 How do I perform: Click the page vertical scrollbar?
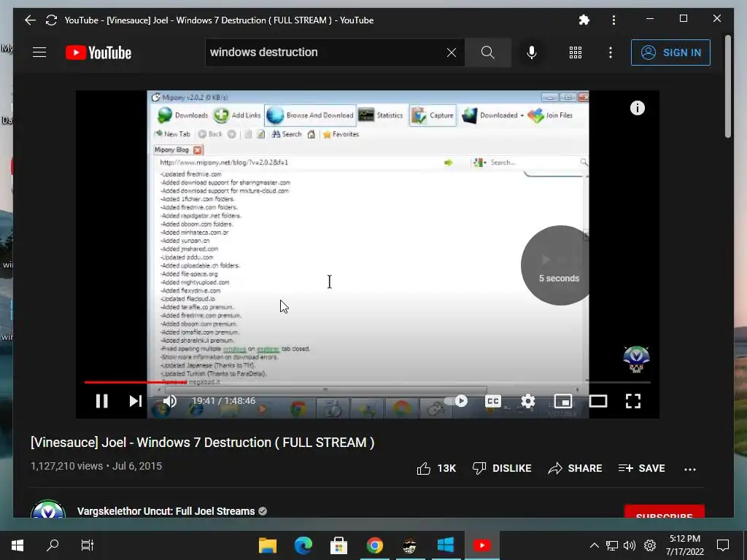coord(727,86)
